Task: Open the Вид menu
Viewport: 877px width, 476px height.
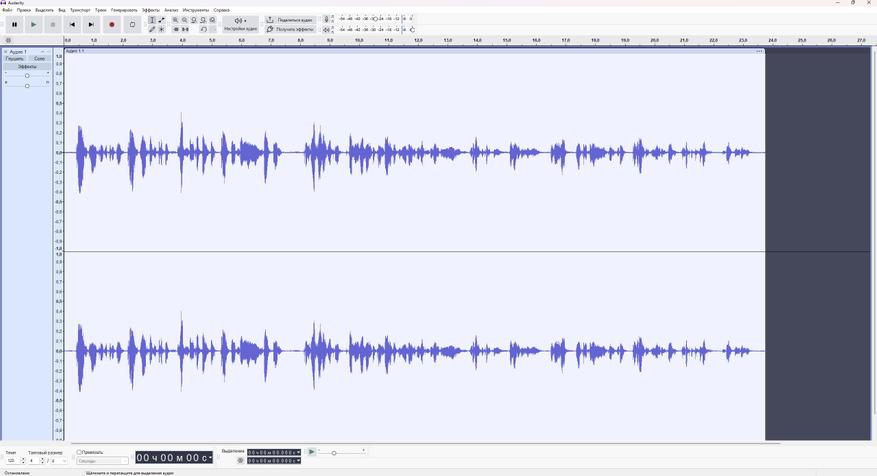Action: click(x=62, y=10)
